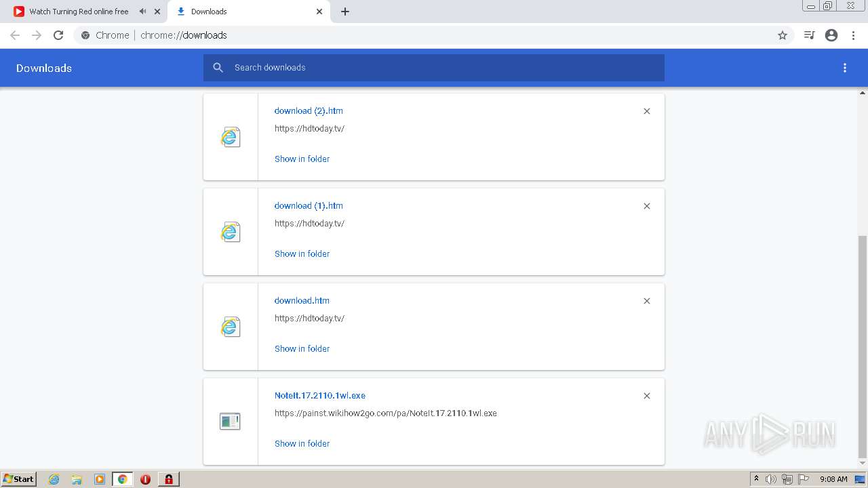Click the search magnifier icon
Screen dimensions: 868x488
(218, 68)
